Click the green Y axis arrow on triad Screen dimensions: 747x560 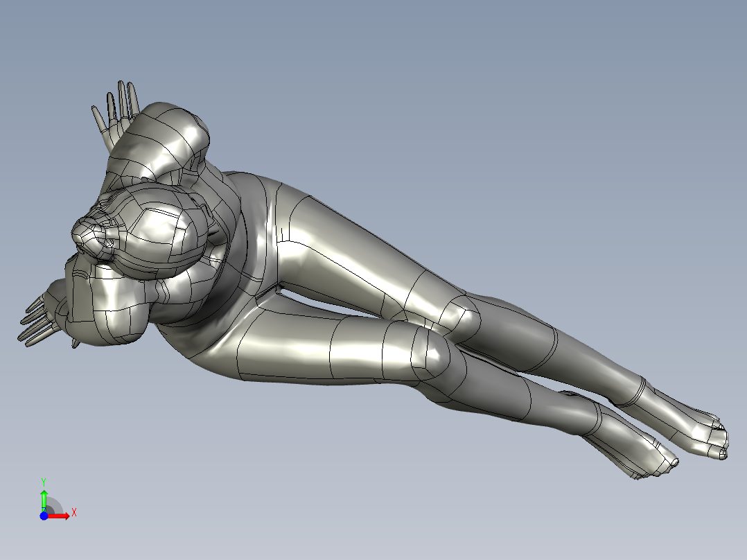[x=44, y=500]
